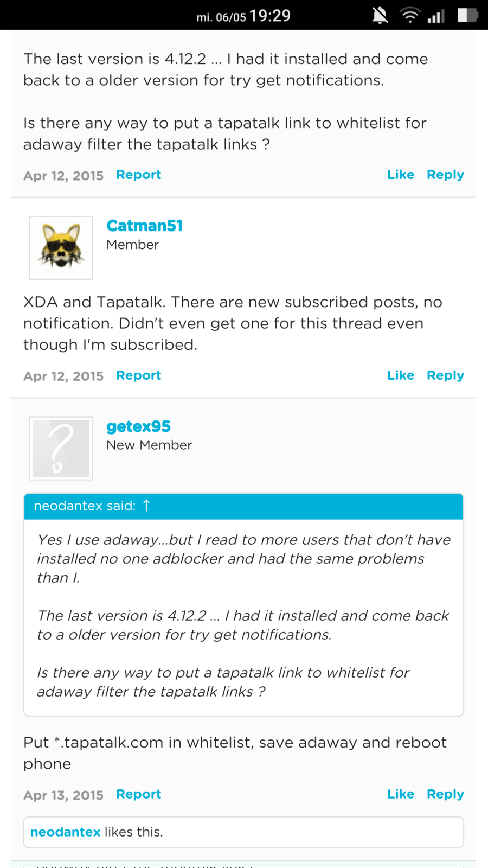
Task: Tap the battery status icon
Action: pyautogui.click(x=467, y=15)
